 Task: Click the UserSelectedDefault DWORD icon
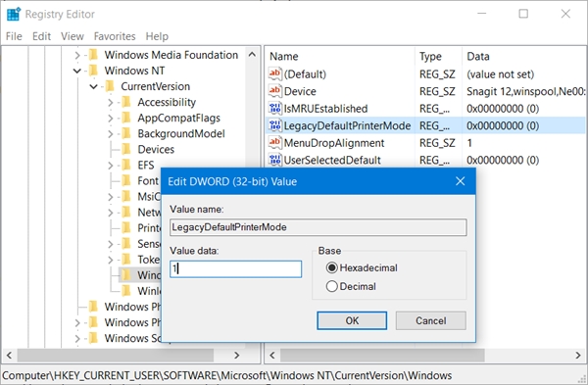point(274,160)
